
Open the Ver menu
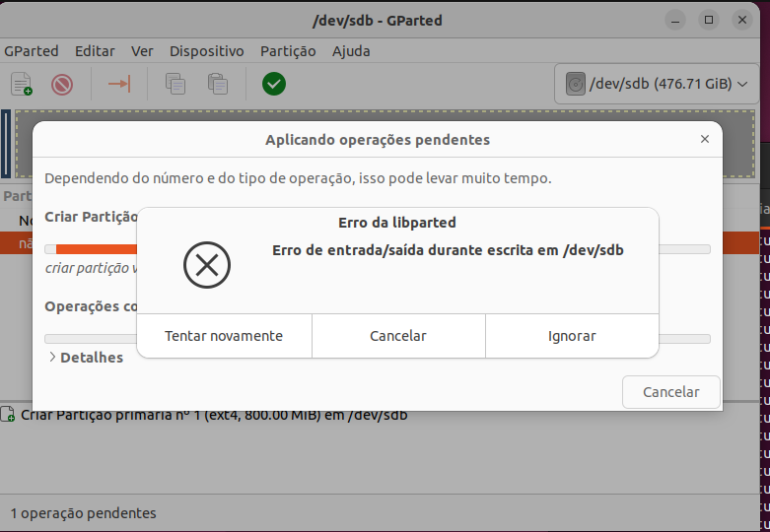[142, 51]
